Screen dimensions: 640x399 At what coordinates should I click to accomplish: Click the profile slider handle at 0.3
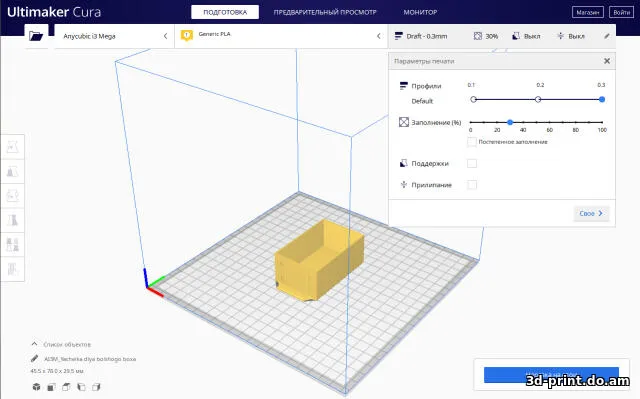602,99
